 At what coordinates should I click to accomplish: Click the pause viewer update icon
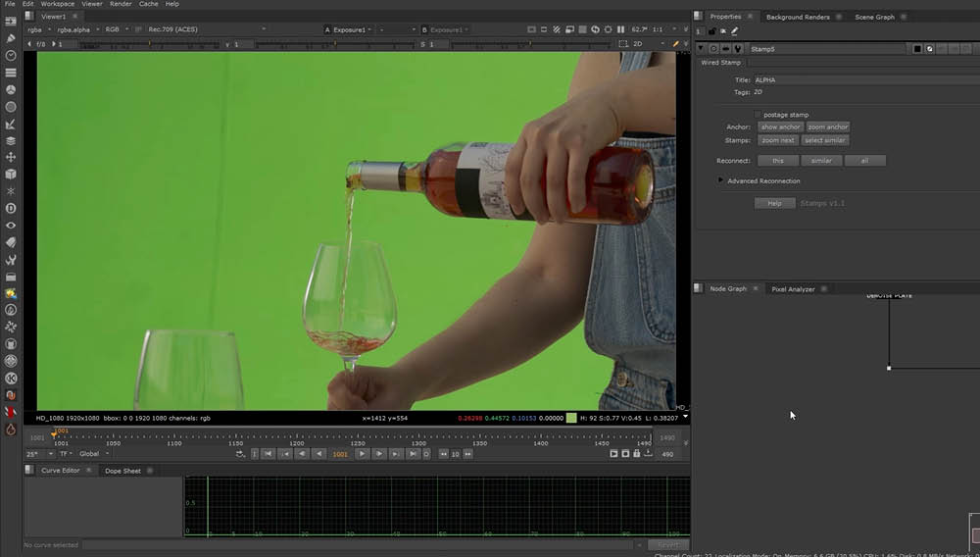(621, 29)
